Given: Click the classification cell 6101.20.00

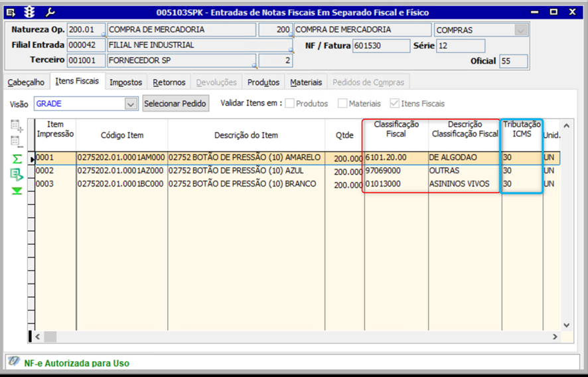Looking at the screenshot, I should [396, 158].
